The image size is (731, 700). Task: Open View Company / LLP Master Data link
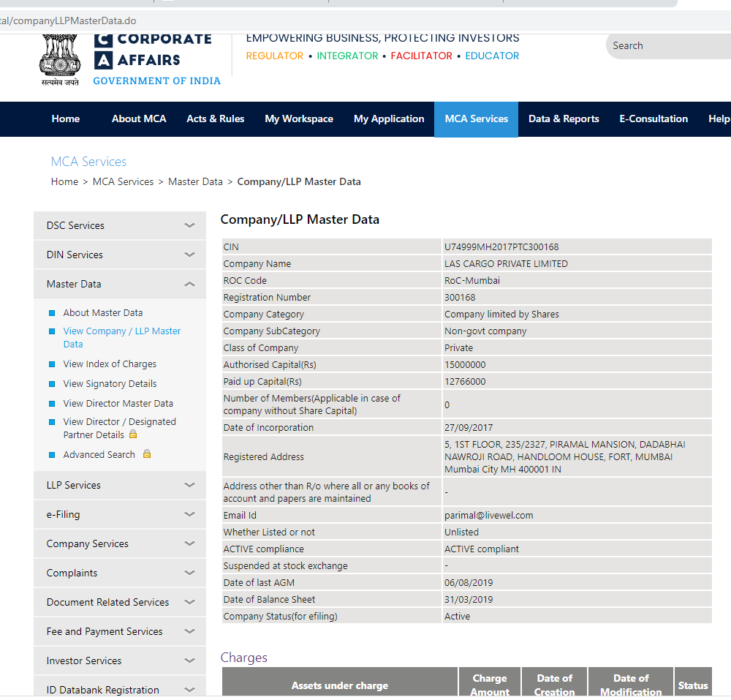[x=121, y=338]
